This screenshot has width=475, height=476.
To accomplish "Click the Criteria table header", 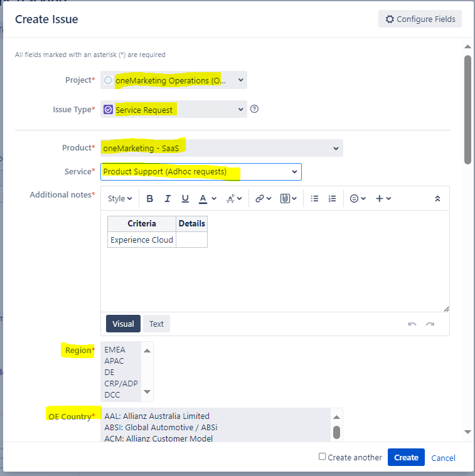I will [x=142, y=224].
